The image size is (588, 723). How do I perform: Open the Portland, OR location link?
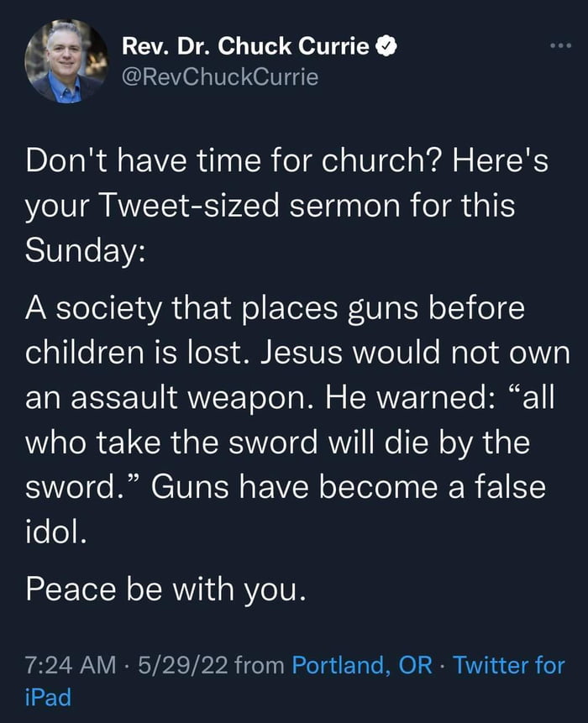pos(363,665)
